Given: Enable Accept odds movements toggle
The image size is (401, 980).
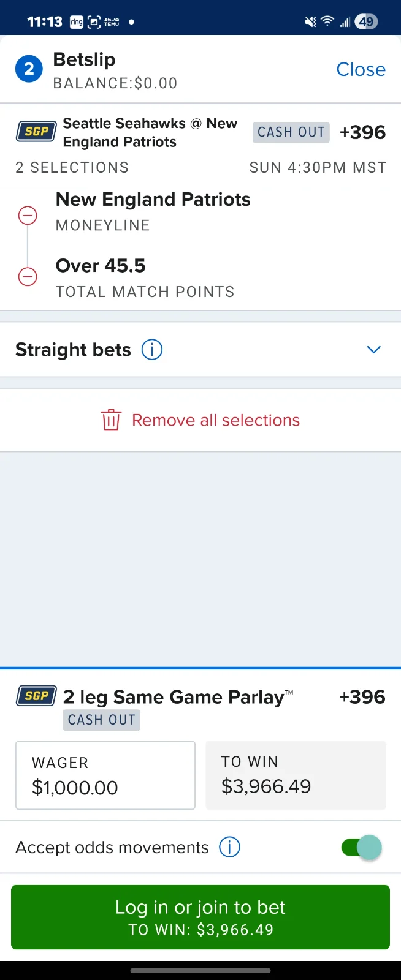Looking at the screenshot, I should [x=361, y=847].
